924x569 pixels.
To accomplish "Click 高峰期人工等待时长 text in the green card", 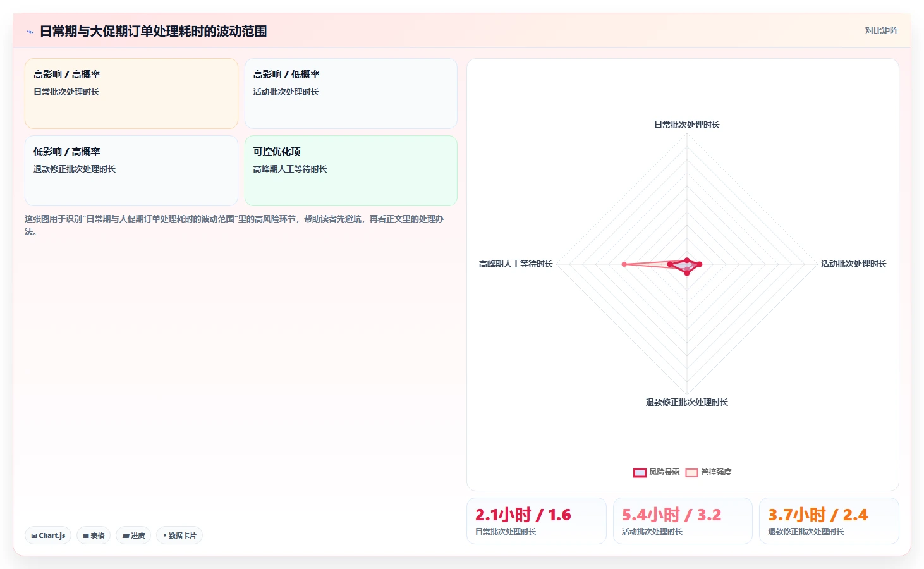I will (x=290, y=169).
